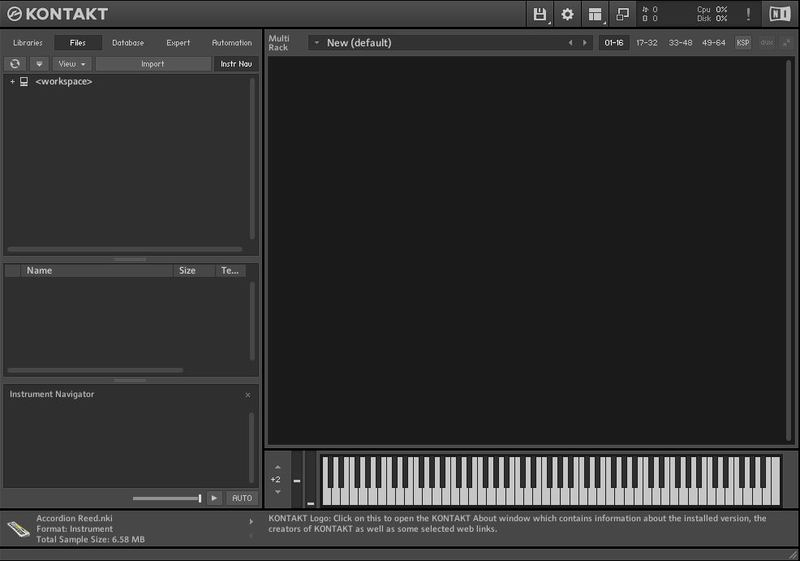Screen dimensions: 800x561
Task: Open the floppy disk save menu
Action: click(x=540, y=14)
